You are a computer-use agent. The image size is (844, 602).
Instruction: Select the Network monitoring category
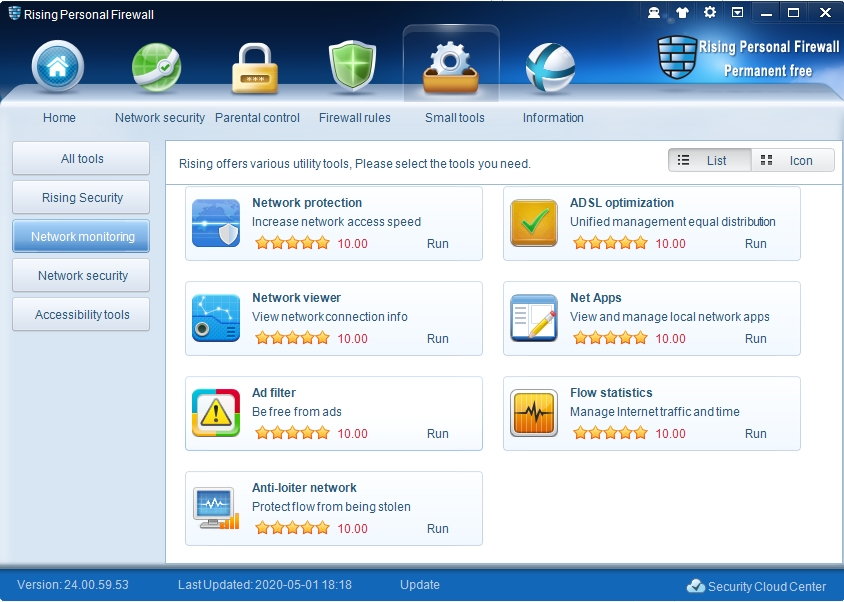point(81,236)
